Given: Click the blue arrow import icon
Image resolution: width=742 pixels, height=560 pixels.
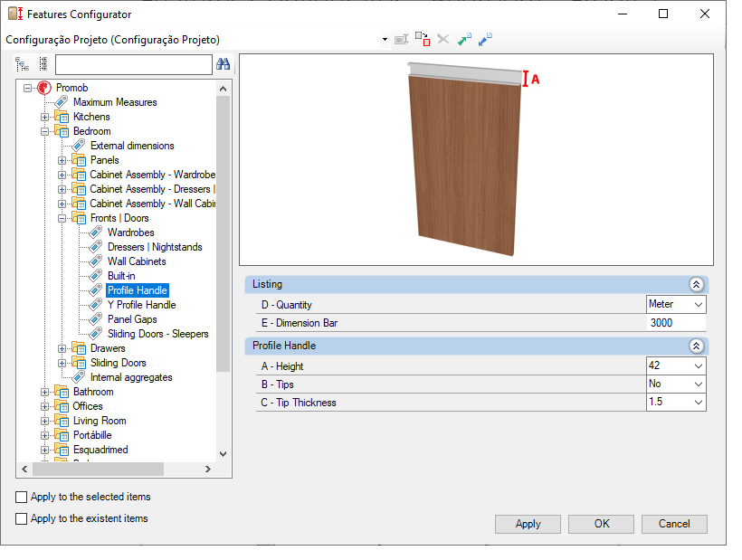Looking at the screenshot, I should click(485, 39).
